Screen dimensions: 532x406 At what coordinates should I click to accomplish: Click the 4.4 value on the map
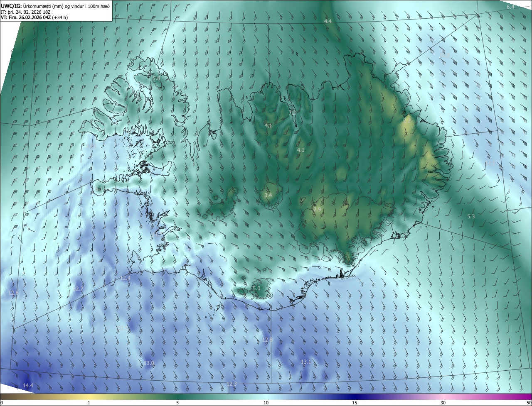tap(328, 21)
